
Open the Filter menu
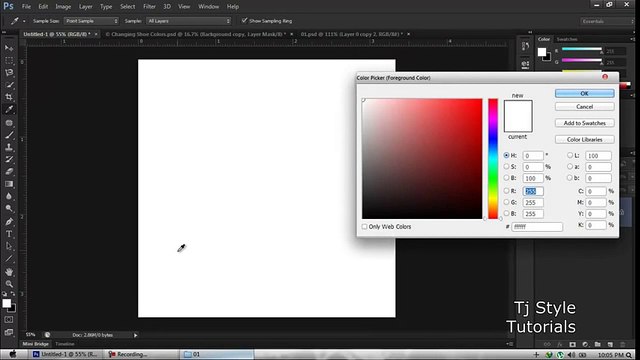tap(149, 7)
